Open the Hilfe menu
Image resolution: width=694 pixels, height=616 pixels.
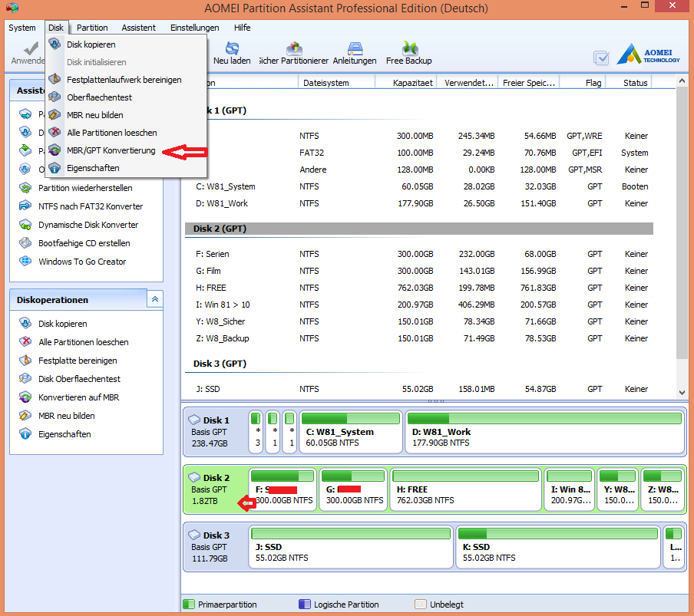pyautogui.click(x=242, y=28)
